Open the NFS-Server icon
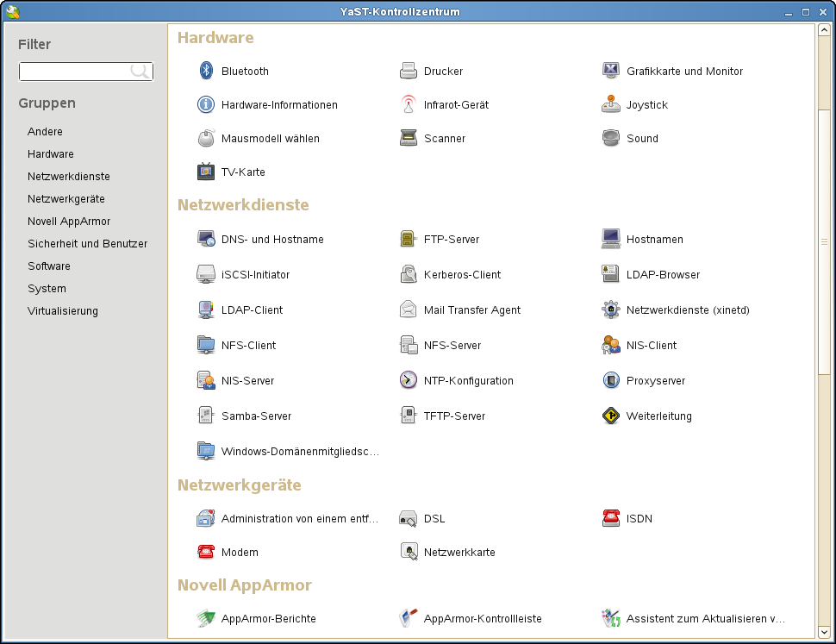The width and height of the screenshot is (836, 644). (409, 344)
